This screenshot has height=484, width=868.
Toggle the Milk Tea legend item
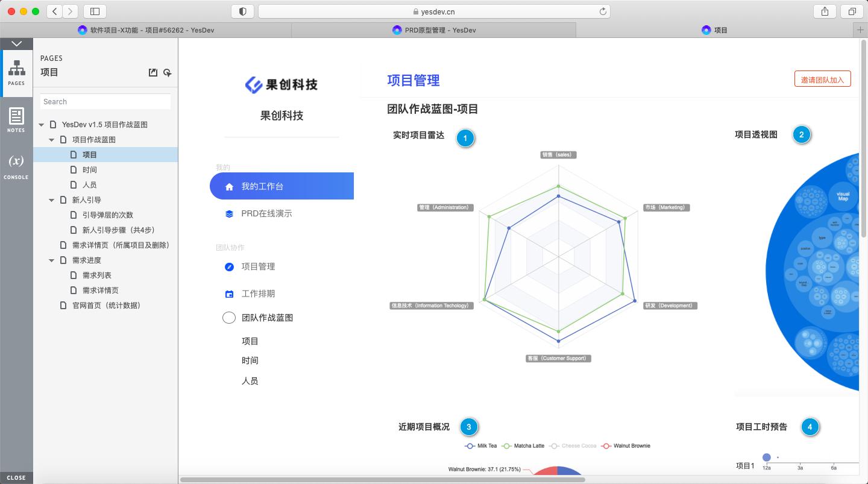coord(481,445)
